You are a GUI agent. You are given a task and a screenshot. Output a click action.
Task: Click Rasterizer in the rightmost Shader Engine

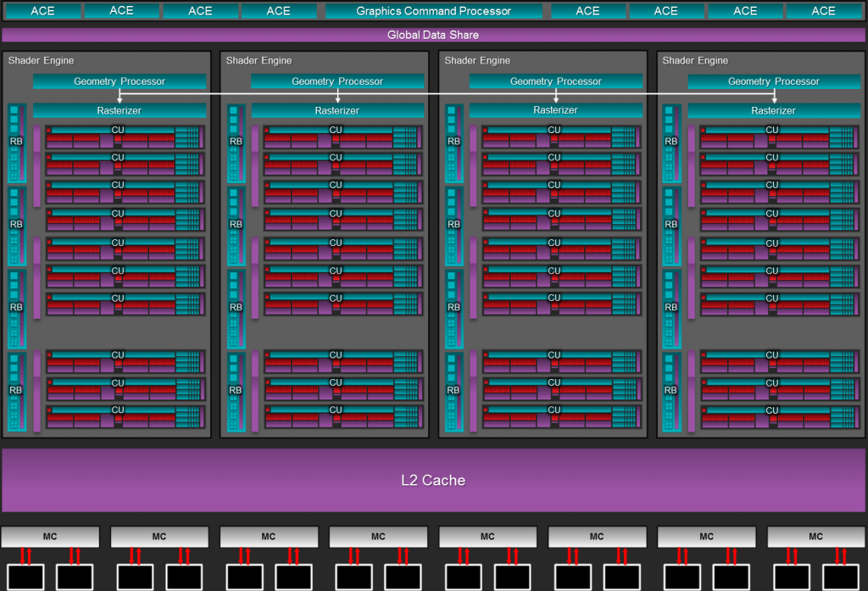click(x=774, y=110)
